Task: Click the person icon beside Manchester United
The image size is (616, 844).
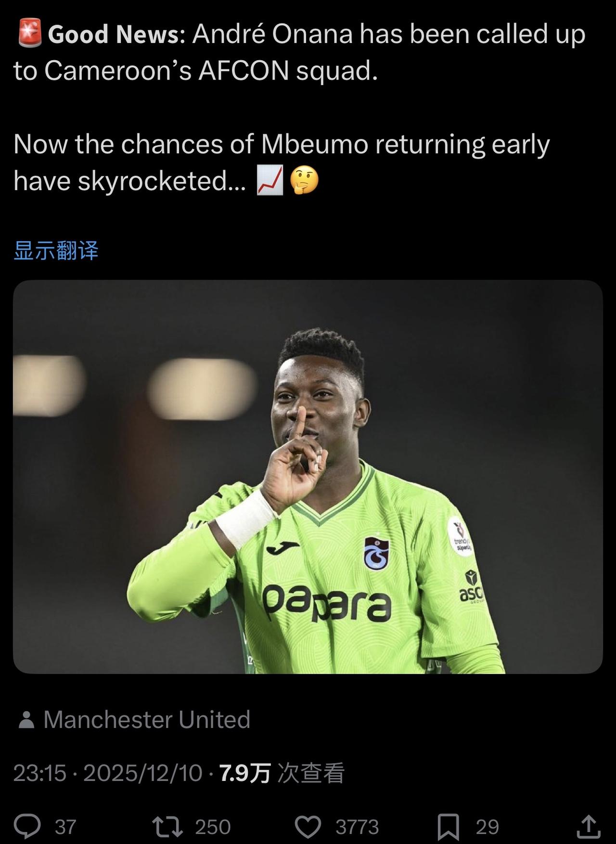Action: pyautogui.click(x=26, y=720)
